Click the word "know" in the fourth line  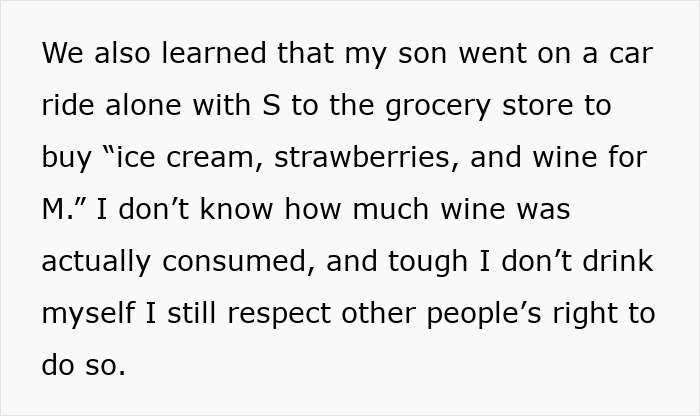(x=236, y=209)
